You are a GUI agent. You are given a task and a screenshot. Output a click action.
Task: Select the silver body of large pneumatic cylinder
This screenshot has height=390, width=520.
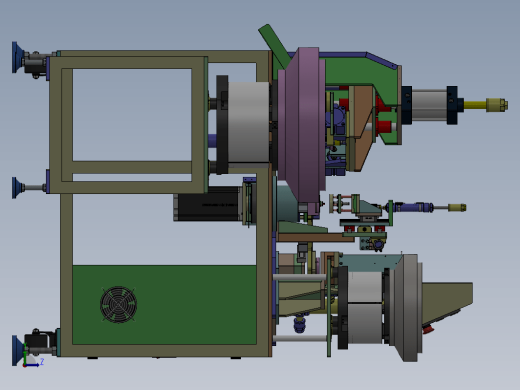click(429, 105)
